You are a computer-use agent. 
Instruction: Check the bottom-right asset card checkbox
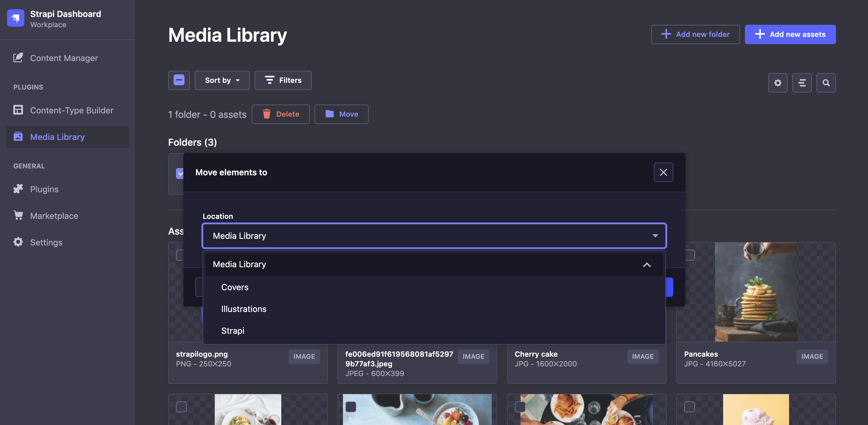pos(690,407)
